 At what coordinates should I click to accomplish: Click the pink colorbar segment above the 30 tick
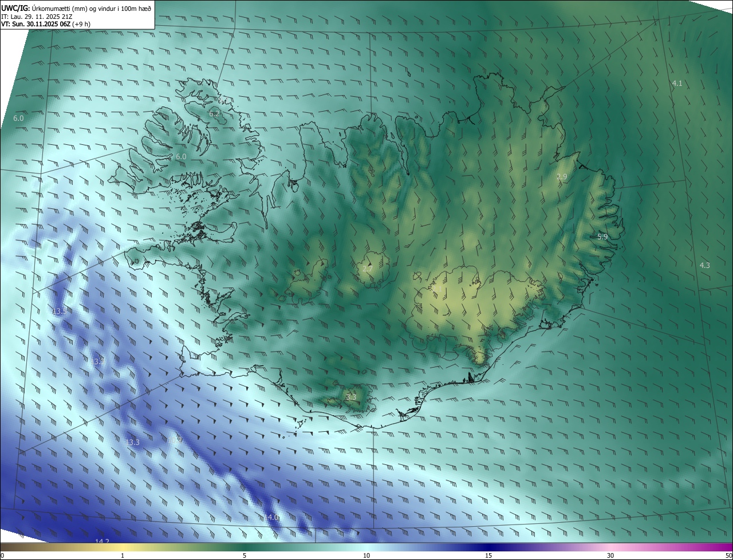[610, 547]
